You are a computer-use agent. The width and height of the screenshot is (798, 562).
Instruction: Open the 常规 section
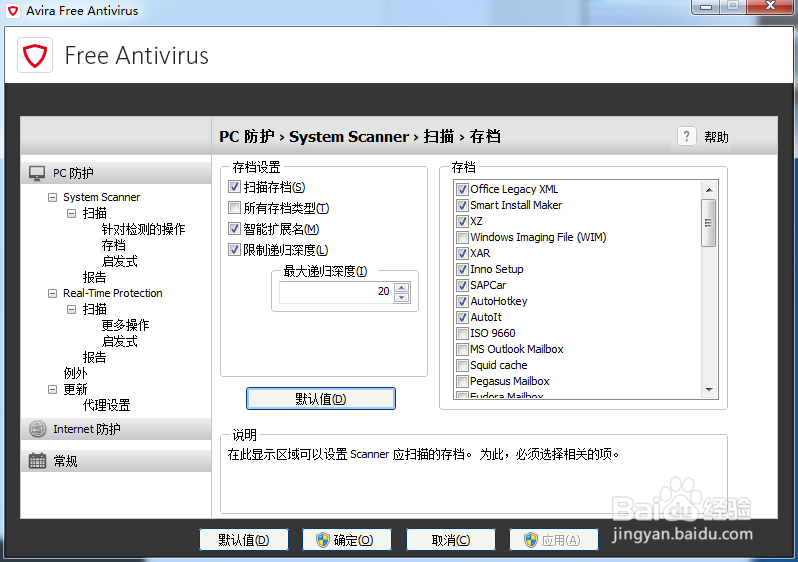[x=116, y=461]
